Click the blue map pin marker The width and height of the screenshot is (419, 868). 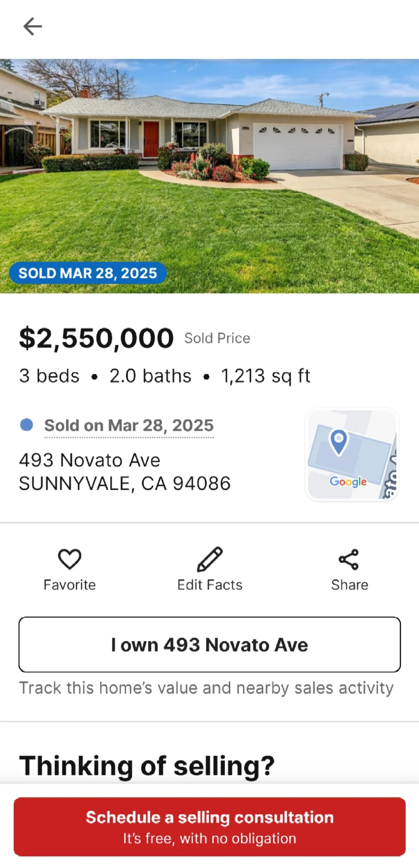click(x=339, y=442)
